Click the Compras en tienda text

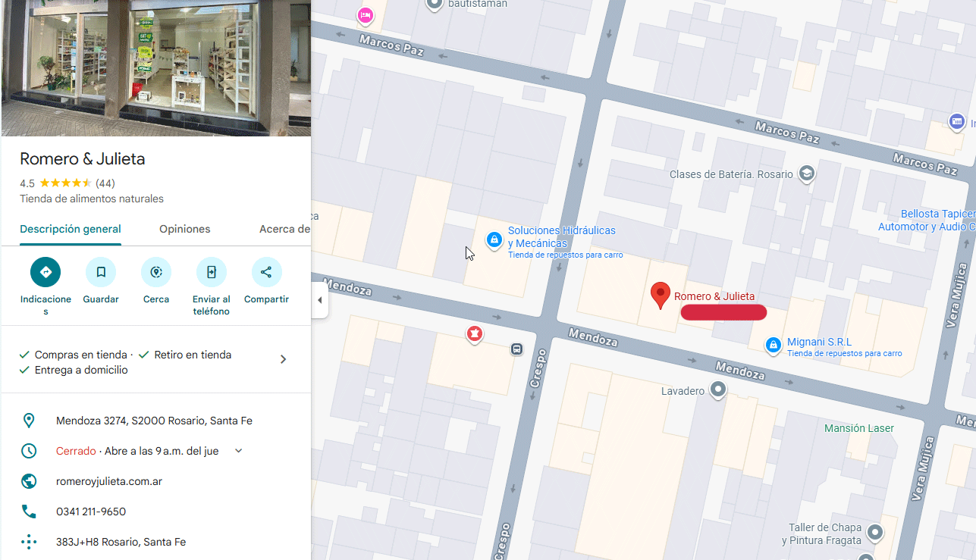click(x=80, y=355)
